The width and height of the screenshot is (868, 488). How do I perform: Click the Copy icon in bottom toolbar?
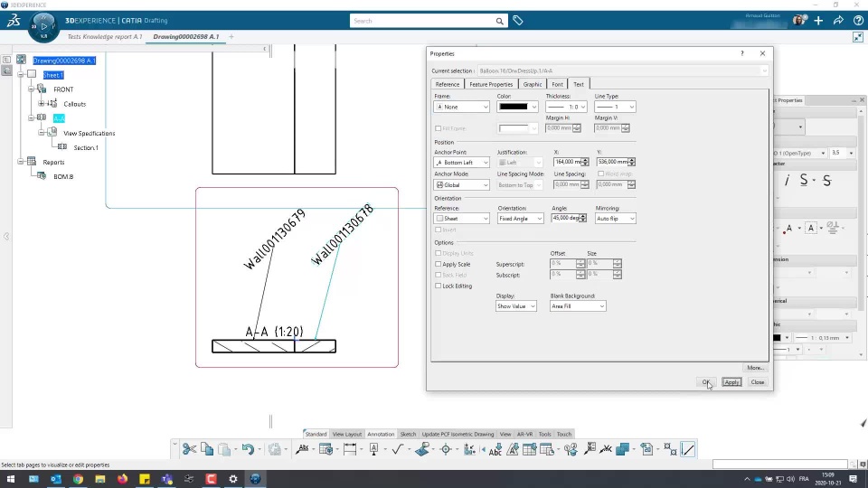(x=207, y=449)
